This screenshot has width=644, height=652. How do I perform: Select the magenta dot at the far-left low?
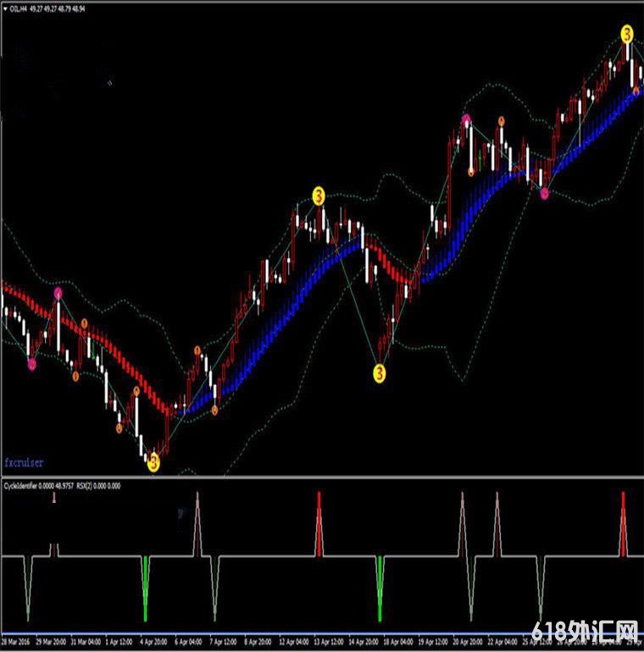32,364
